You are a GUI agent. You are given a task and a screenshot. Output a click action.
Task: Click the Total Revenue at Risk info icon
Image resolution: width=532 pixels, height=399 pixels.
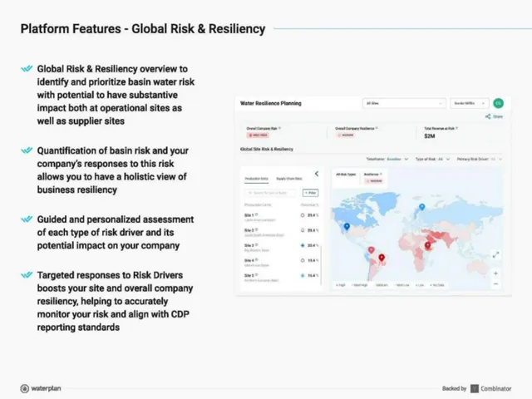pyautogui.click(x=456, y=128)
